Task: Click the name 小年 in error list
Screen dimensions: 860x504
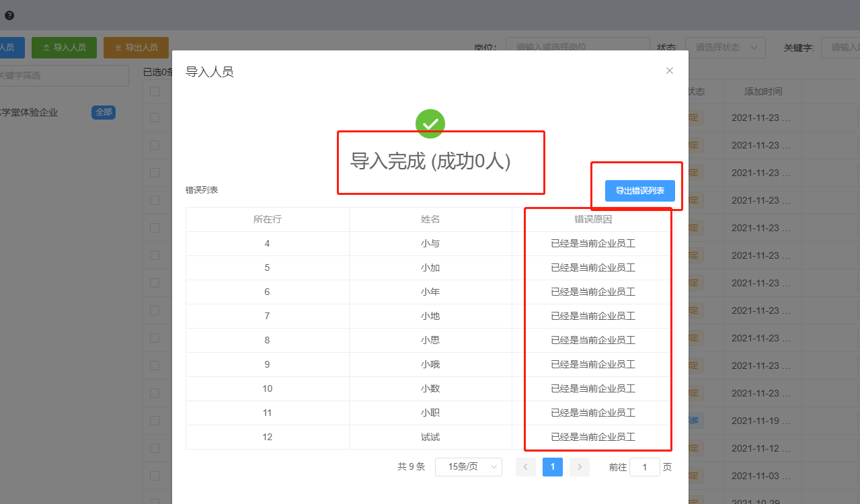Action: pos(430,292)
